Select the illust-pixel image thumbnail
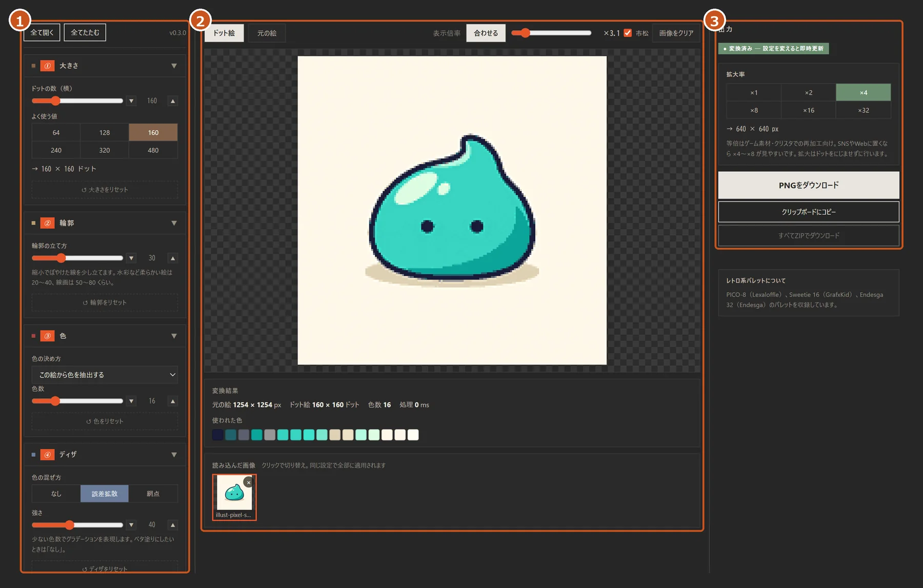Screen dimensions: 923x588 point(234,497)
